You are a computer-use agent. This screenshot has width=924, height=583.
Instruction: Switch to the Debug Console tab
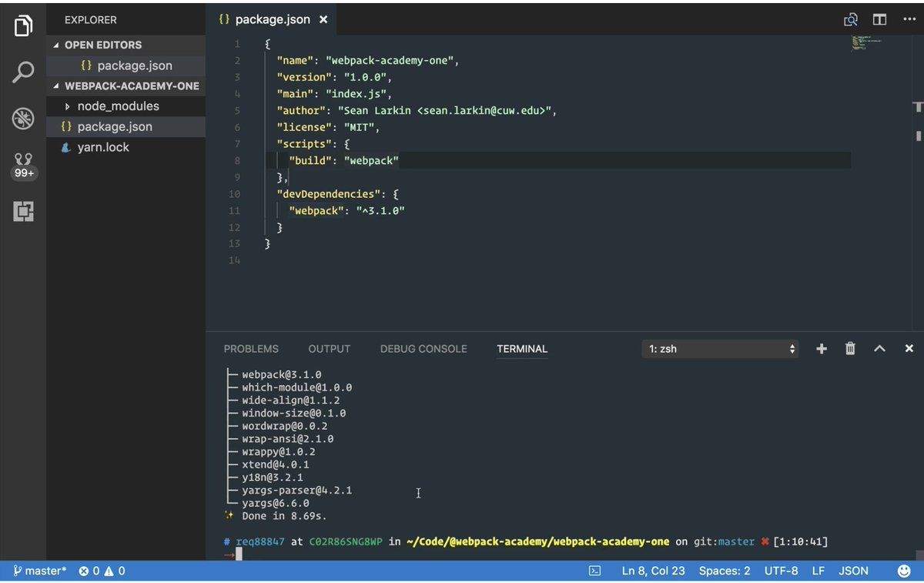click(423, 349)
